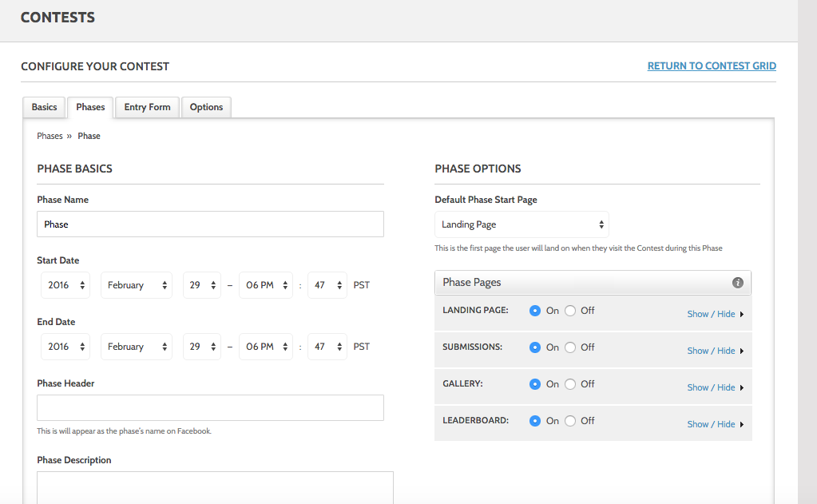Image resolution: width=817 pixels, height=504 pixels.
Task: Set Gallery page to Off
Action: (570, 384)
